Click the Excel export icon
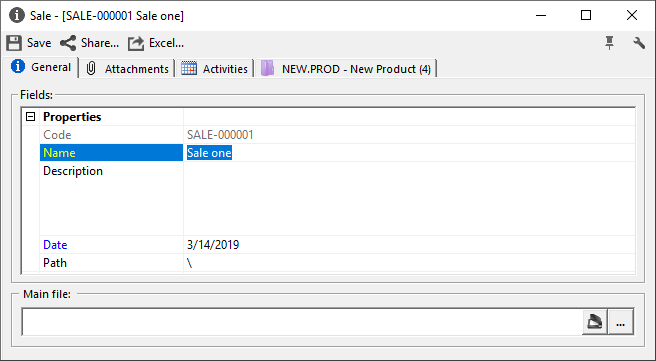The image size is (656, 361). pyautogui.click(x=136, y=43)
